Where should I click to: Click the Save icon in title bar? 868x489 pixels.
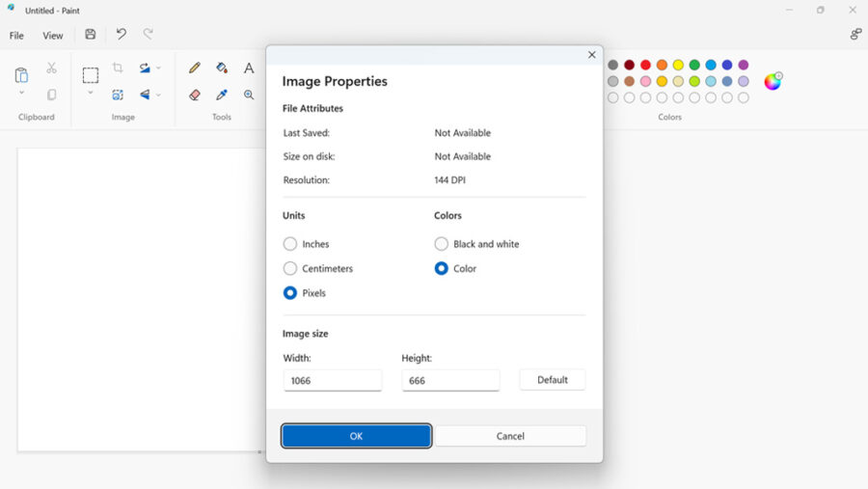pos(90,35)
